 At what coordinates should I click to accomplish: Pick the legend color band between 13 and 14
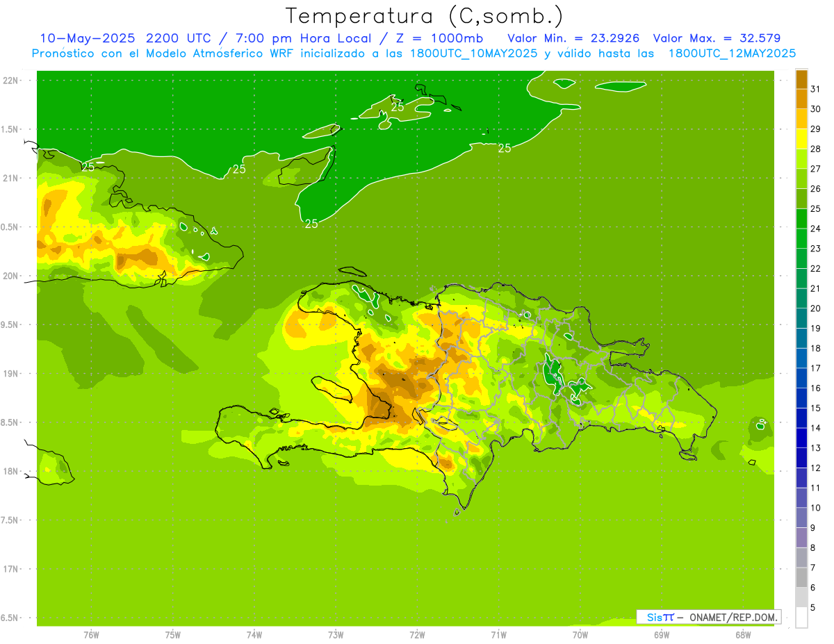(x=801, y=438)
